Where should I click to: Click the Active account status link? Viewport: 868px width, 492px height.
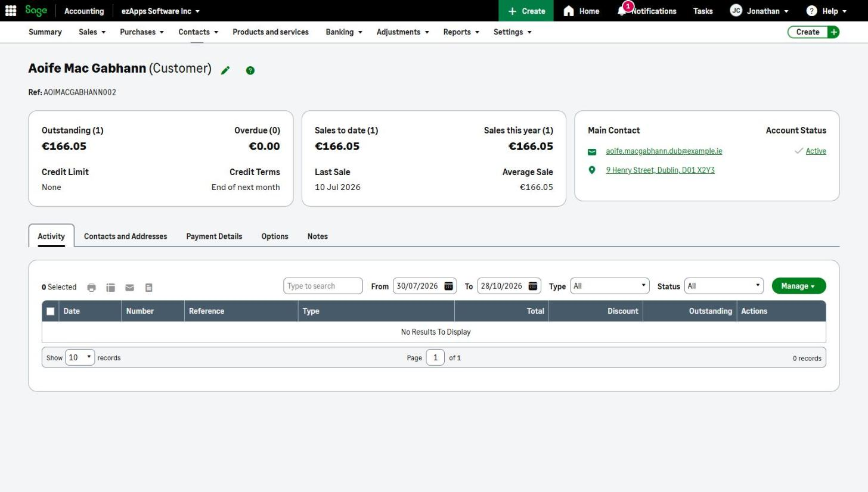click(x=816, y=151)
